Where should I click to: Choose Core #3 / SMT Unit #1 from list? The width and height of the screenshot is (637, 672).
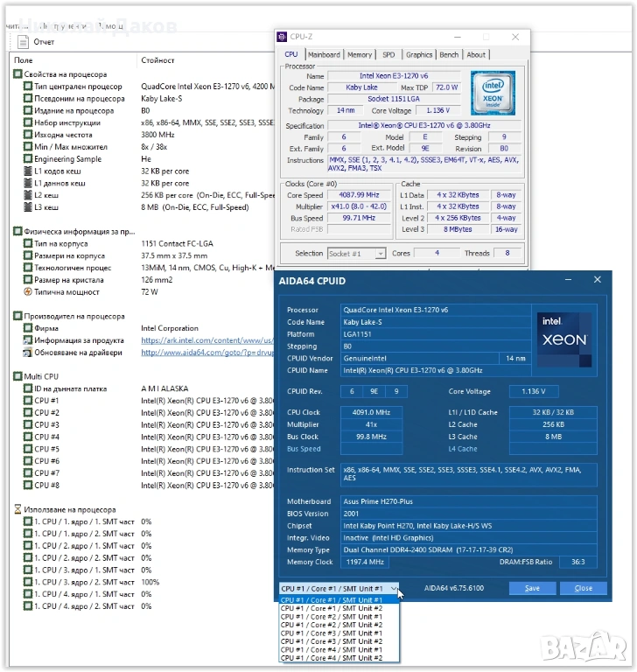[331, 633]
